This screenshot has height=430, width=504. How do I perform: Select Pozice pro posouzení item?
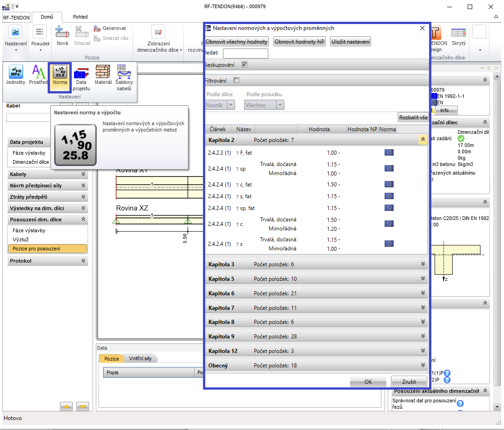[48, 249]
